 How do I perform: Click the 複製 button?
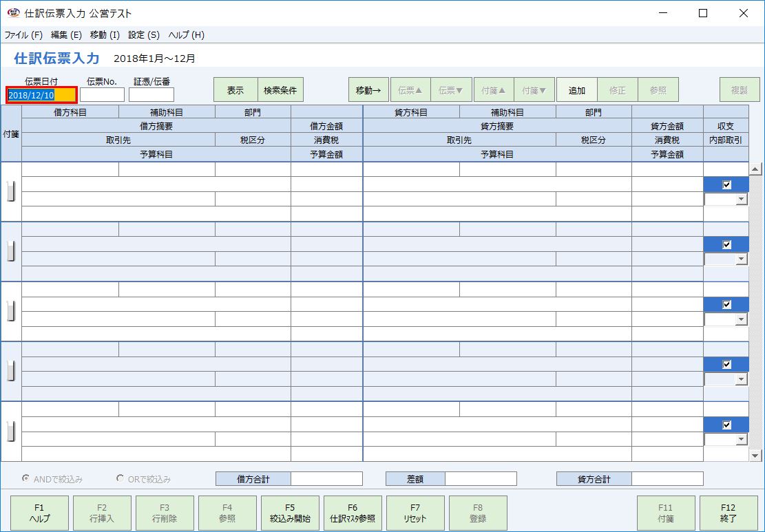738,89
